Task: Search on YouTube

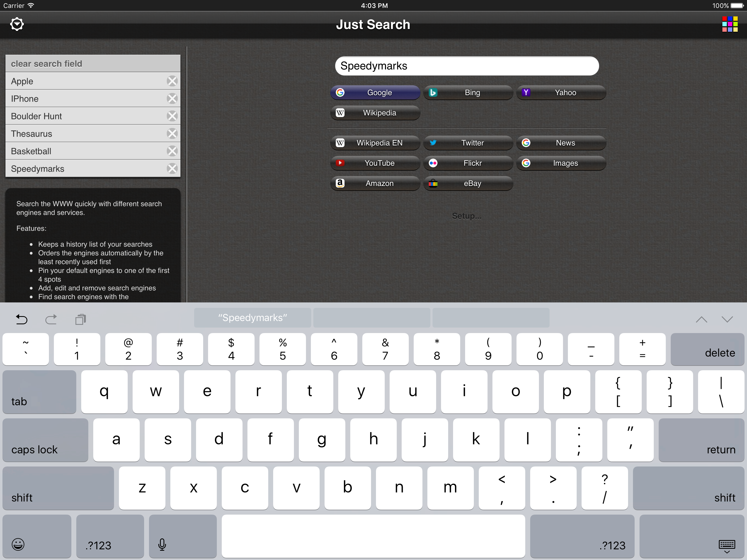Action: click(x=375, y=163)
